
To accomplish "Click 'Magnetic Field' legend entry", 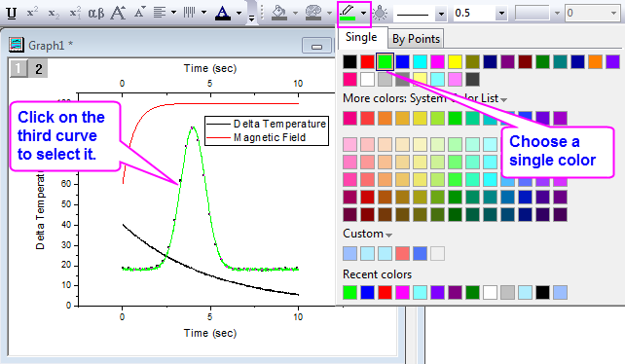I will pos(270,137).
